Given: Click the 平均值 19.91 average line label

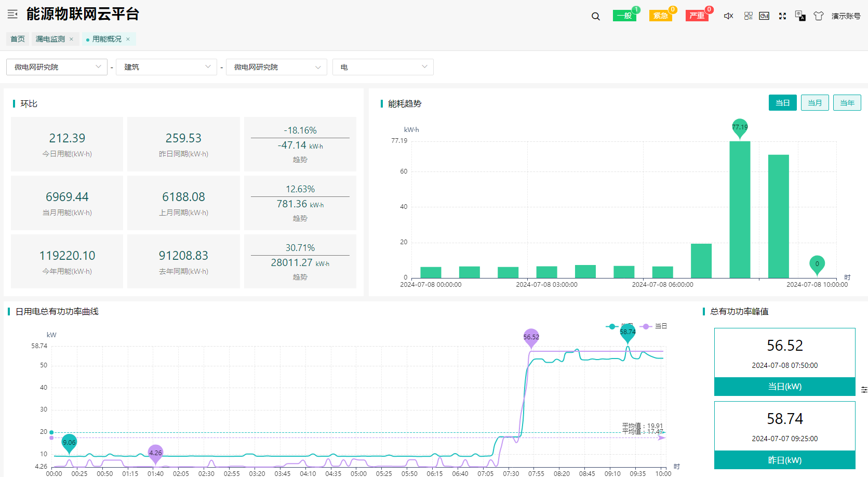Looking at the screenshot, I should 643,426.
